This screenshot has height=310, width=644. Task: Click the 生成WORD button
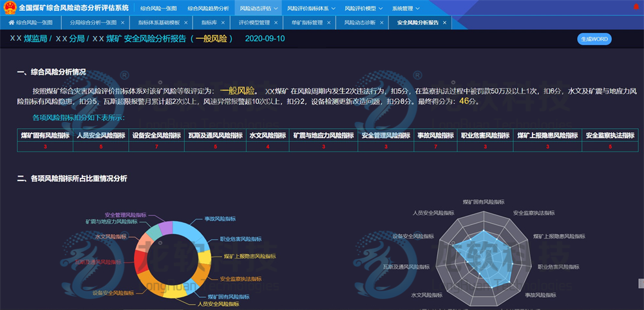click(594, 39)
